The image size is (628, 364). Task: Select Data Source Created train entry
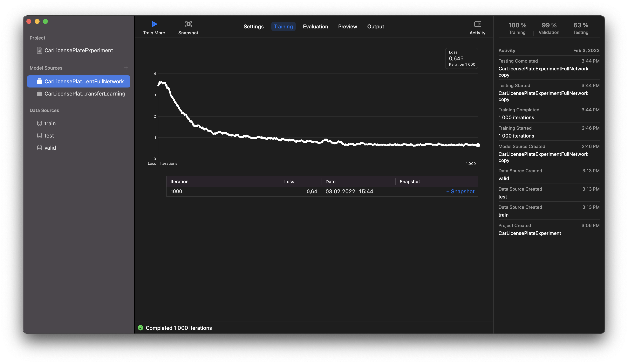tap(549, 211)
